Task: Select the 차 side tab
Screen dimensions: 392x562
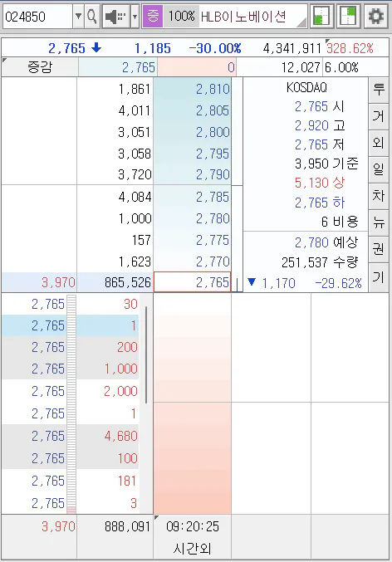Action: [379, 196]
